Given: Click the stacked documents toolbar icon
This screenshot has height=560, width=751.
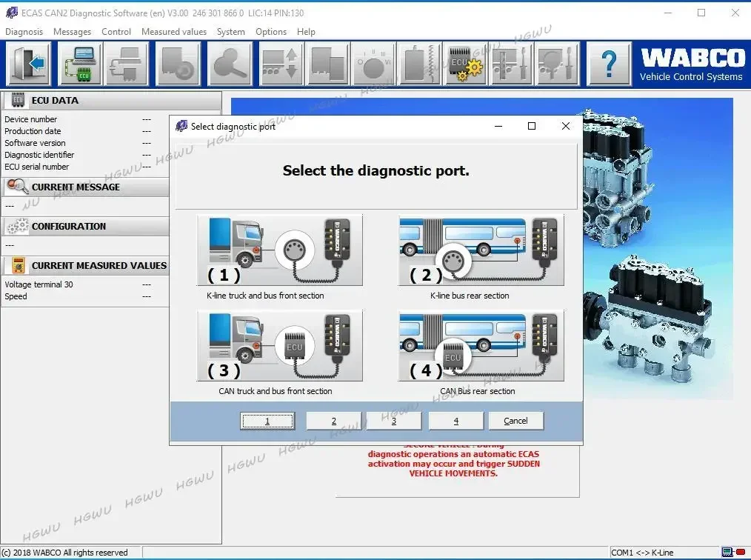Looking at the screenshot, I should pyautogui.click(x=327, y=64).
